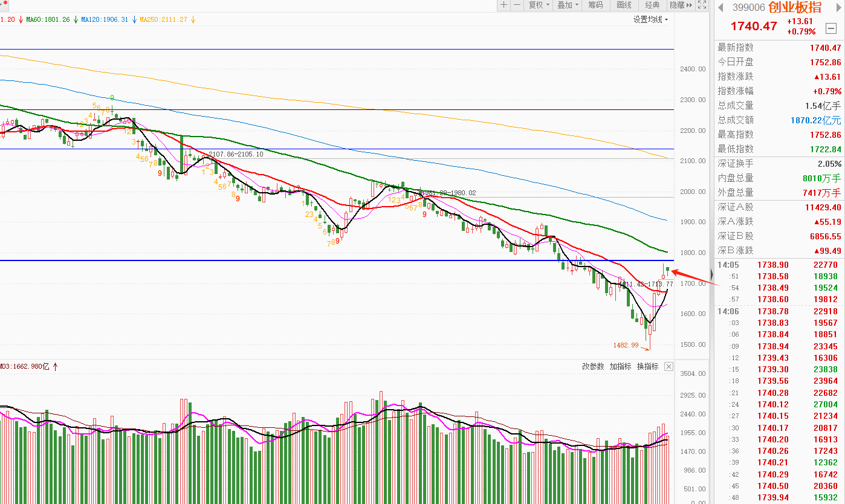This screenshot has width=845, height=504.
Task: Expand chart to fullscreen with corner icon
Action: tap(702, 5)
